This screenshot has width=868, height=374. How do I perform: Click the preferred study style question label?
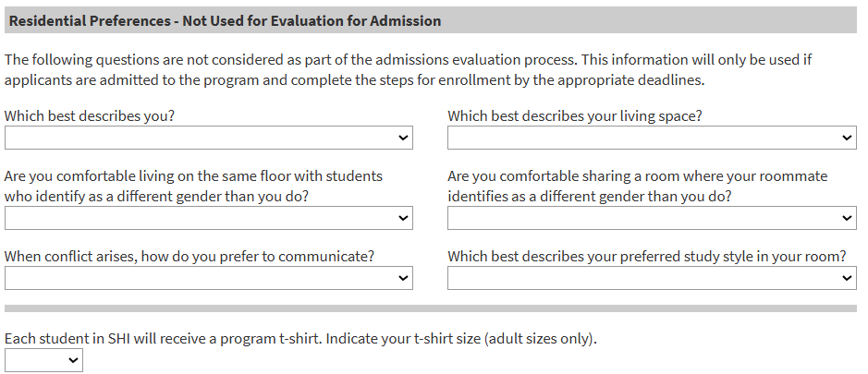pos(646,257)
